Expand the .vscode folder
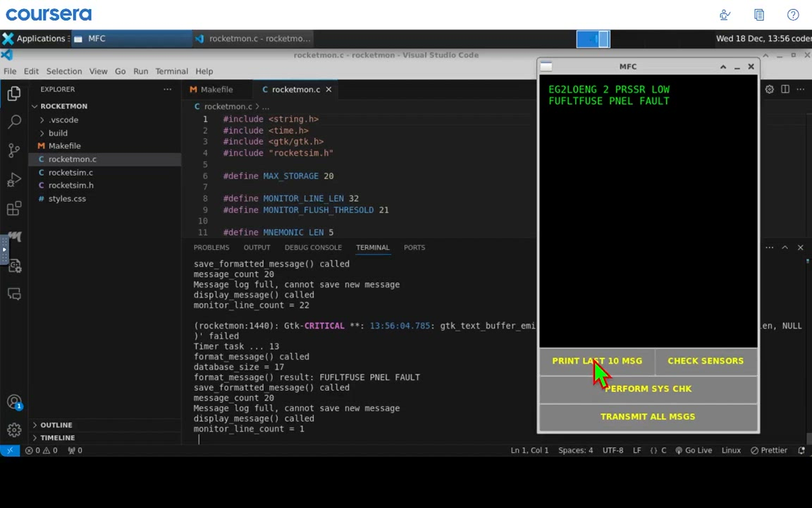Image resolution: width=812 pixels, height=508 pixels. pyautogui.click(x=63, y=120)
